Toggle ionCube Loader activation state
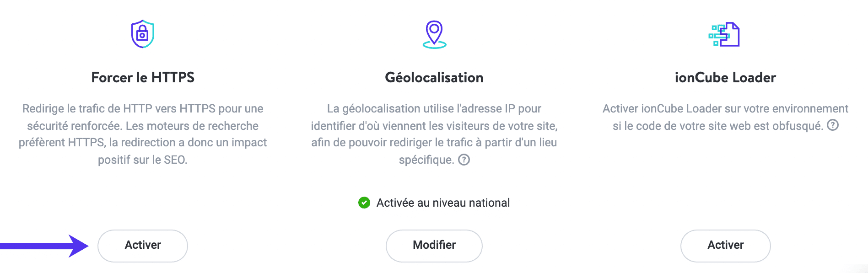868x273 pixels. [725, 246]
